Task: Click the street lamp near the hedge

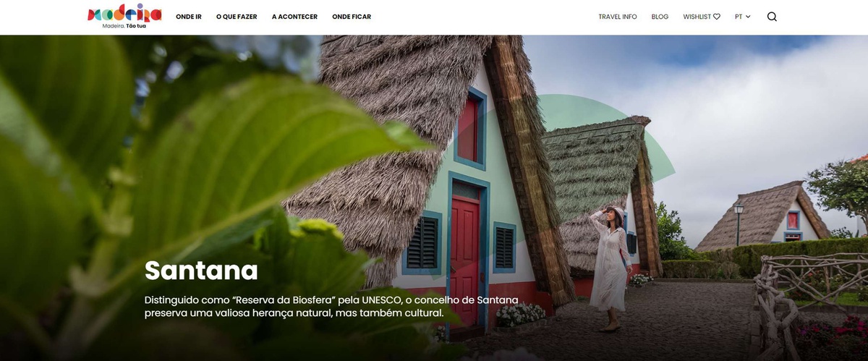Action: tap(739, 225)
